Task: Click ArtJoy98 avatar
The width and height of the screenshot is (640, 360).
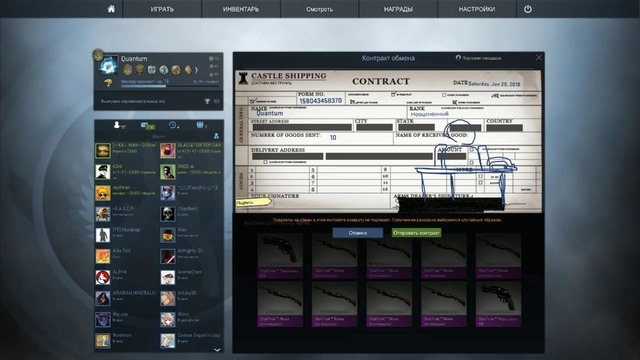Action: (168, 299)
